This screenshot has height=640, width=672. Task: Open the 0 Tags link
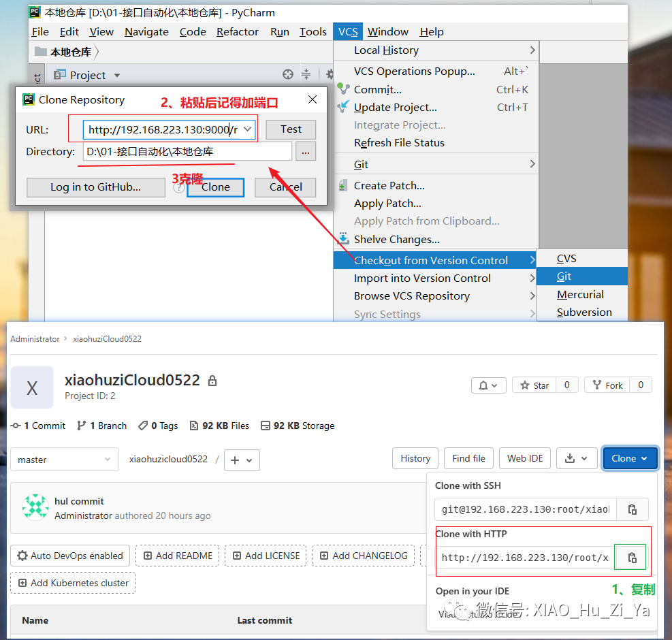pos(158,426)
